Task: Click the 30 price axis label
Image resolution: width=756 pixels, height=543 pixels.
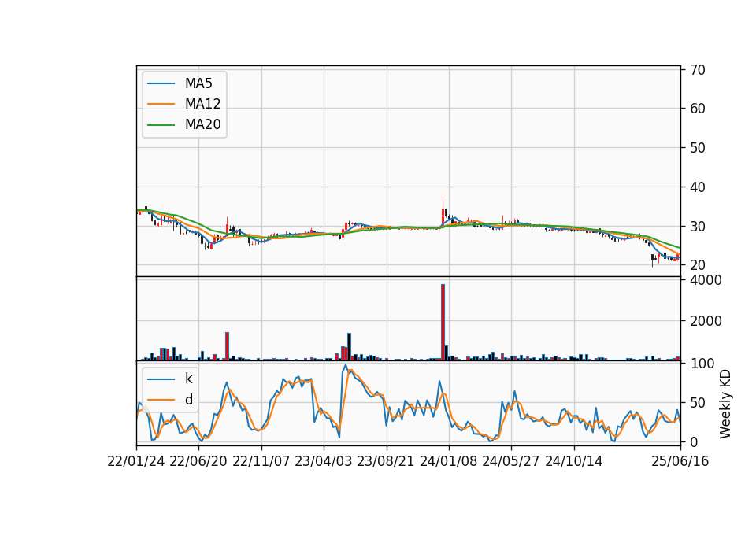Action: coord(698,226)
